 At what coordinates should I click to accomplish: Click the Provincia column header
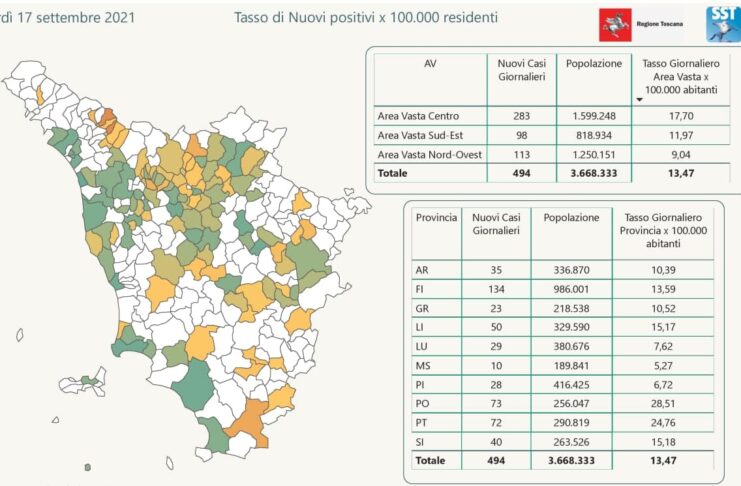pos(436,218)
